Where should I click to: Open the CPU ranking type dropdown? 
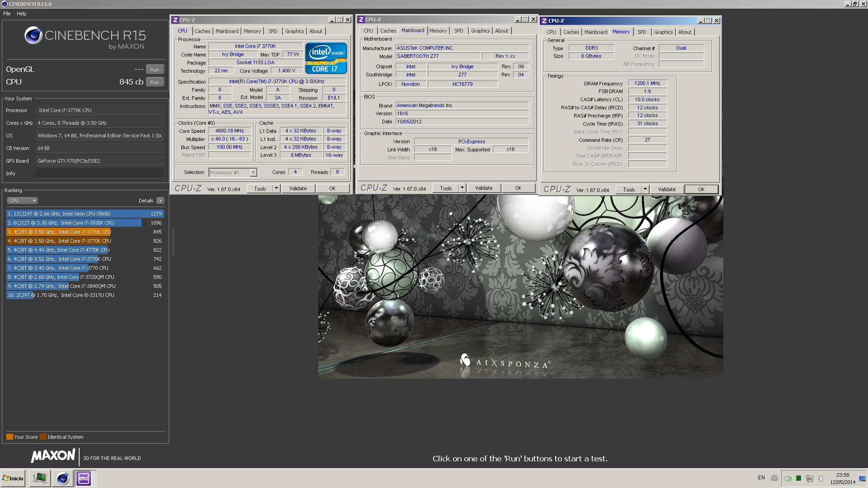tap(22, 201)
